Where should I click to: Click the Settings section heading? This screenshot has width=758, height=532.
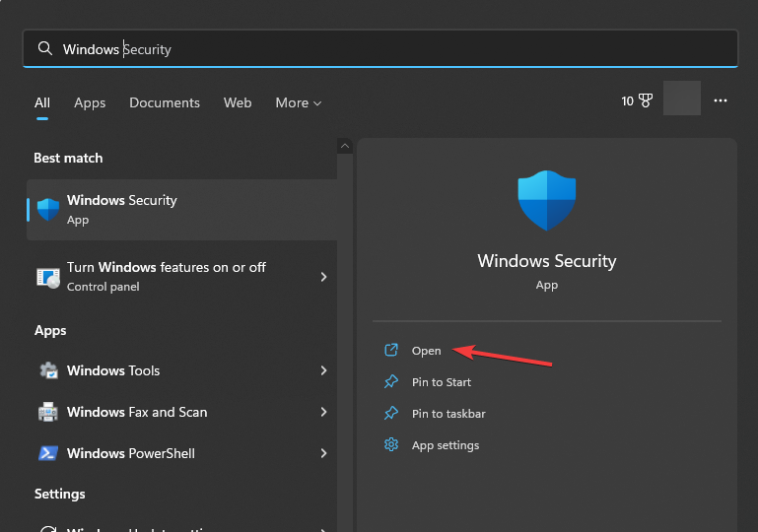[x=59, y=494]
